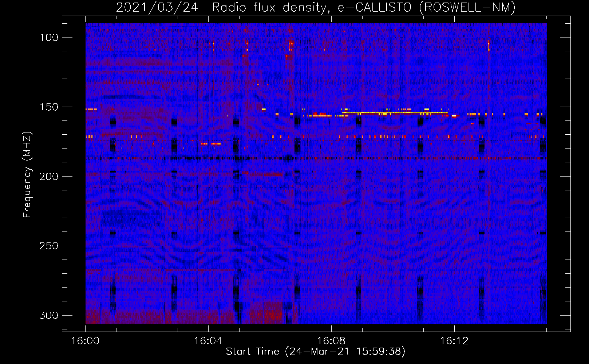The image size is (589, 364).
Task: Click the 16:12 time tick label
Action: 454,341
